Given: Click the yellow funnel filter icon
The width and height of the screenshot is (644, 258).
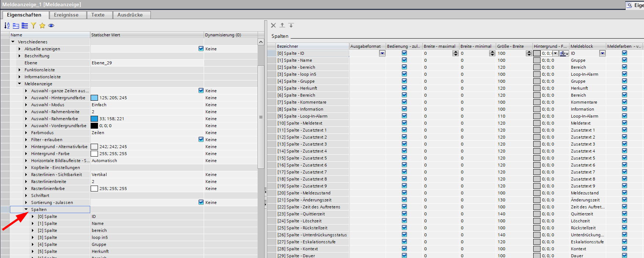Looking at the screenshot, I should 33,25.
